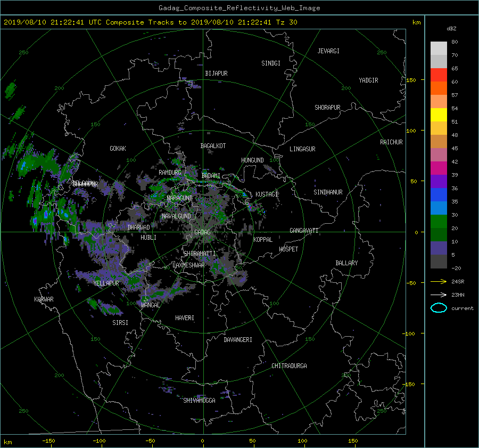Select the bright green 20-30 dBZ swatch
Viewport: 479px width, 448px height.
click(x=439, y=221)
